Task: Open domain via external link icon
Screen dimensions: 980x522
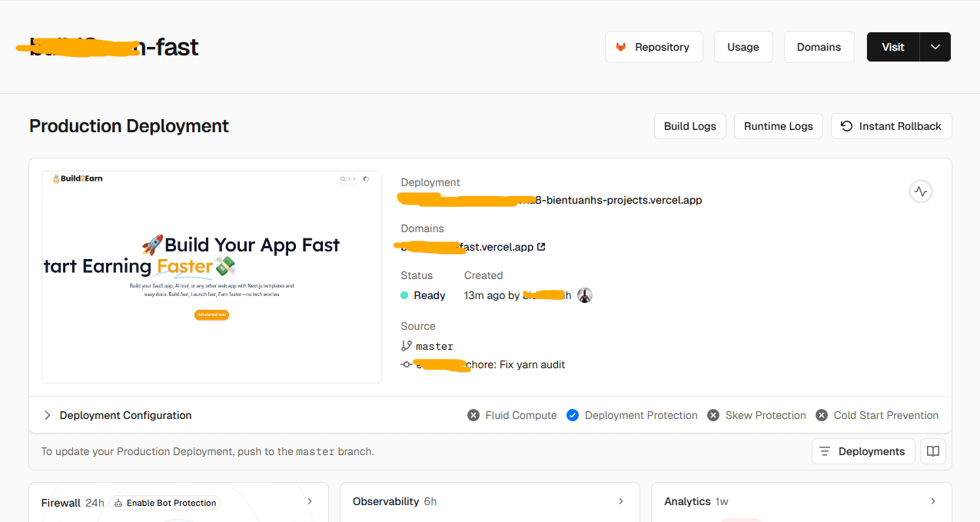Action: 540,247
